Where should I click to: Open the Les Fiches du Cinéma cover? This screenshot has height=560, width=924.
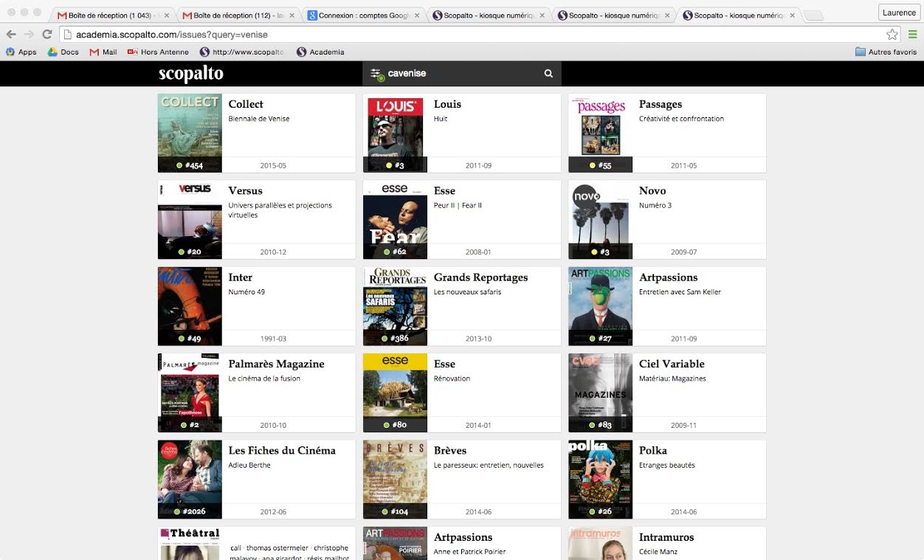pyautogui.click(x=190, y=480)
